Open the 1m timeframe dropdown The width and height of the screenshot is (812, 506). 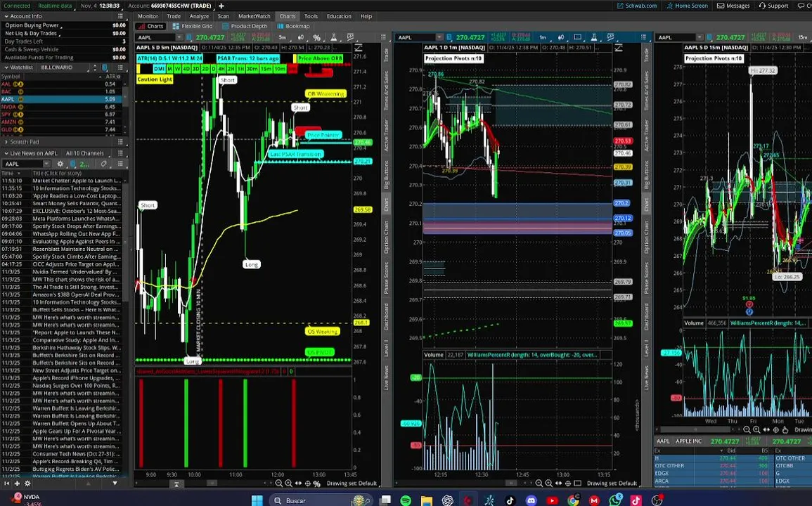pos(543,37)
